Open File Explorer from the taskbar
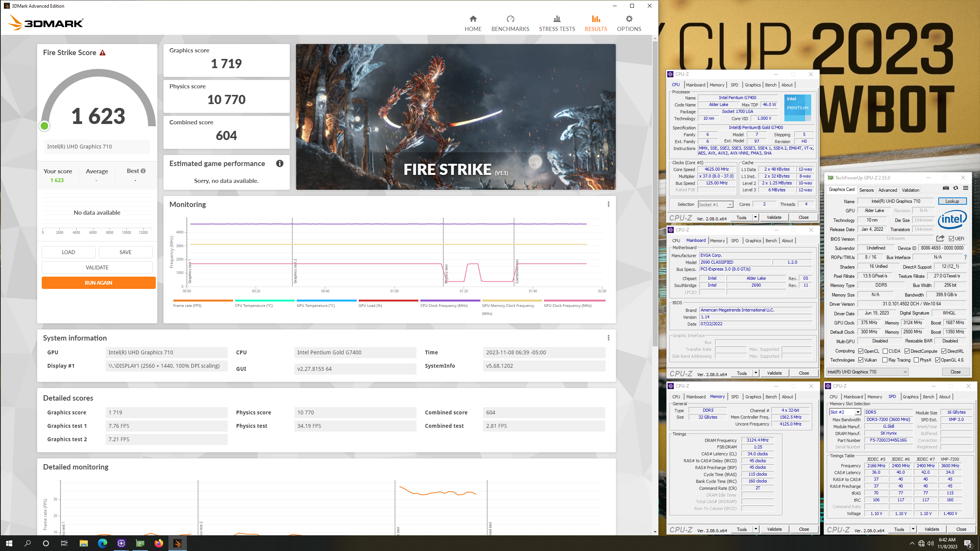 tap(83, 543)
